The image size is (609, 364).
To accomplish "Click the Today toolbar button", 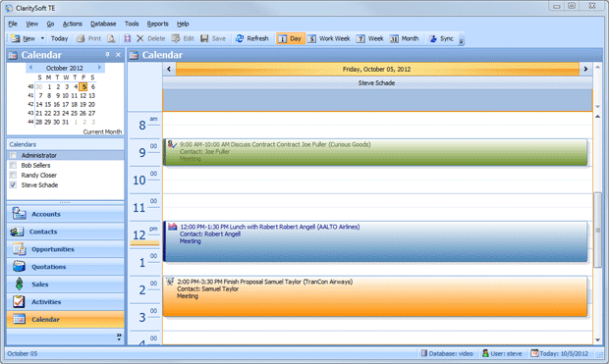I will 59,38.
